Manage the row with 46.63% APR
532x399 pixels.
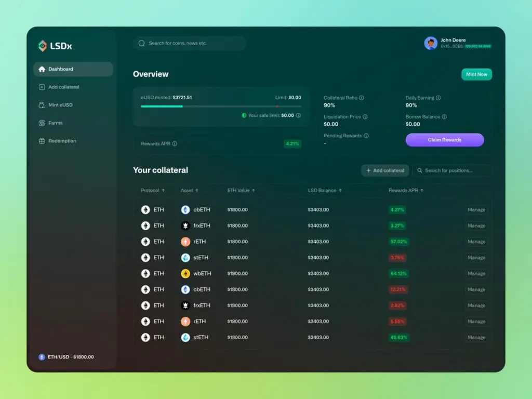coord(476,337)
